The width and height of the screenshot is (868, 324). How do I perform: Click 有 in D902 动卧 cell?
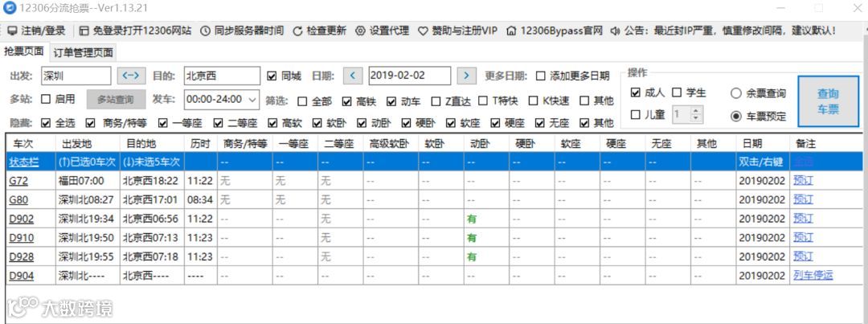coord(472,219)
